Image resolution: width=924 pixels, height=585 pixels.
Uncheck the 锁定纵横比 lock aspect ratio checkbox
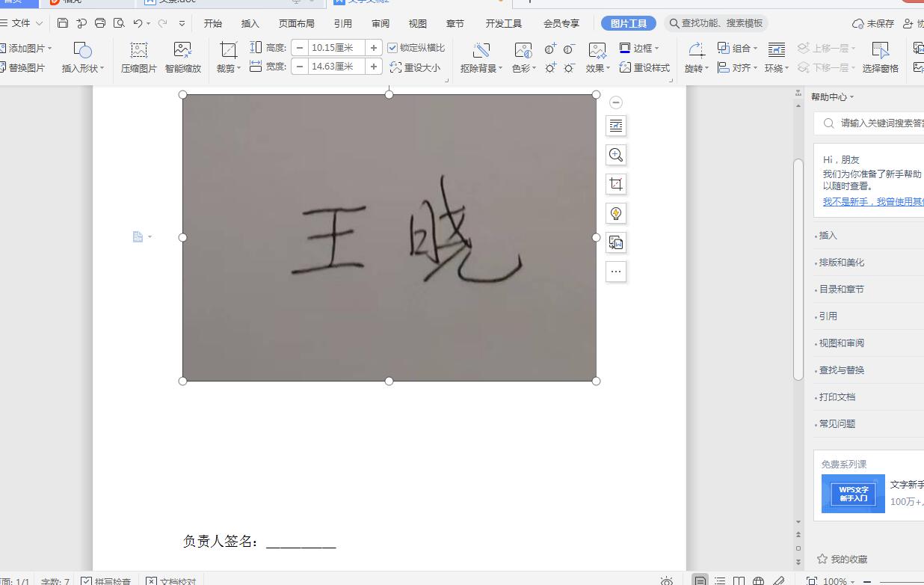point(392,47)
